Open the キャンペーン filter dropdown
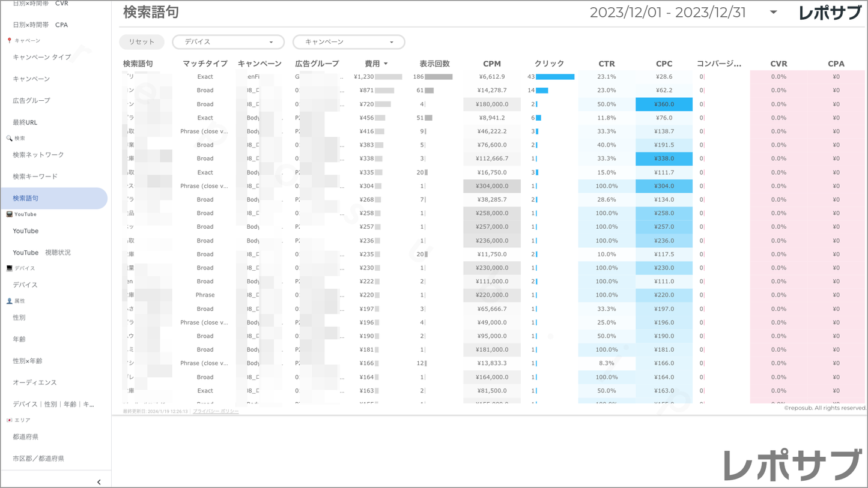Screen dimensions: 868x488 tap(348, 42)
